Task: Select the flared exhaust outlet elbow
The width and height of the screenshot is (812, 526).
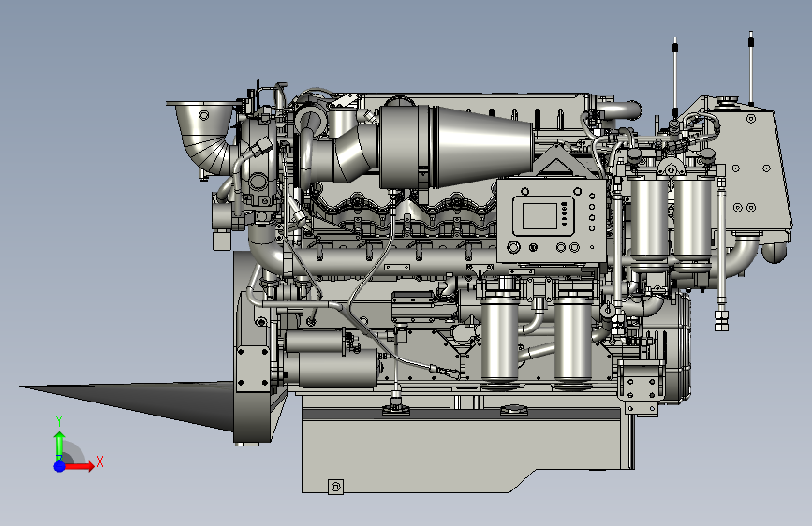Action: pyautogui.click(x=204, y=138)
